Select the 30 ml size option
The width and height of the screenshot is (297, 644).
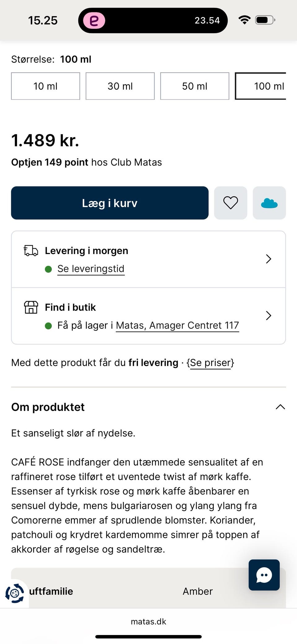120,86
